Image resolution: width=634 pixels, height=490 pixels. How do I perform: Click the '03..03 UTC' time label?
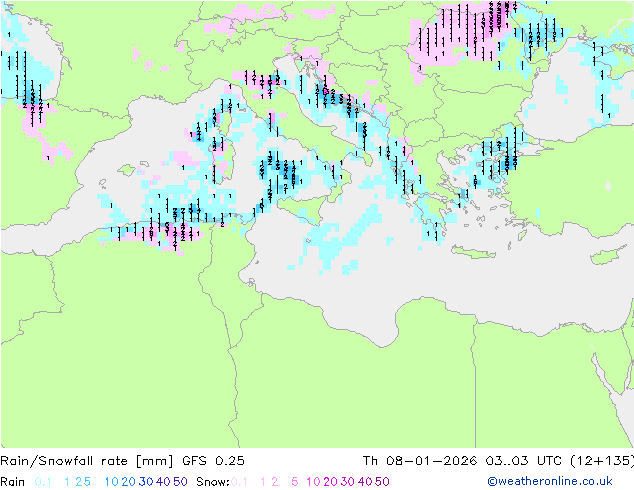(x=523, y=461)
